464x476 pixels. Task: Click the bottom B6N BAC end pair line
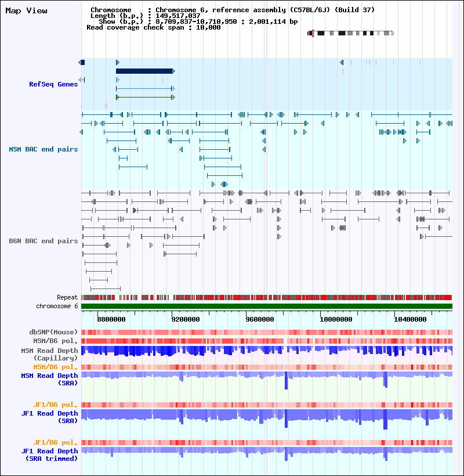coord(106,289)
